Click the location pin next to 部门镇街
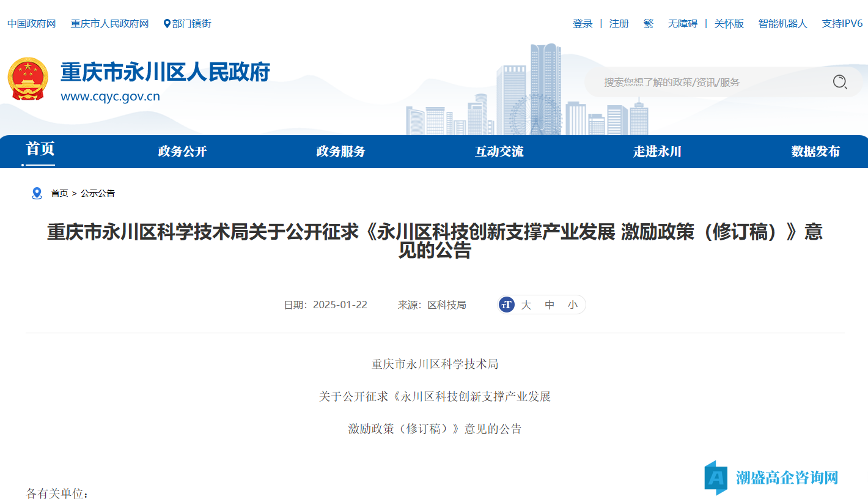The height and width of the screenshot is (499, 868). pyautogui.click(x=167, y=24)
